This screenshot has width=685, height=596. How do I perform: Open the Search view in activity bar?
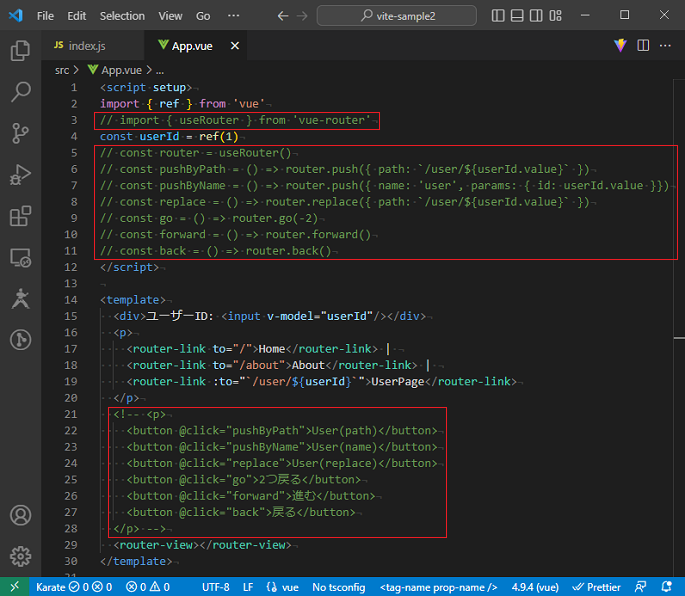coord(20,91)
